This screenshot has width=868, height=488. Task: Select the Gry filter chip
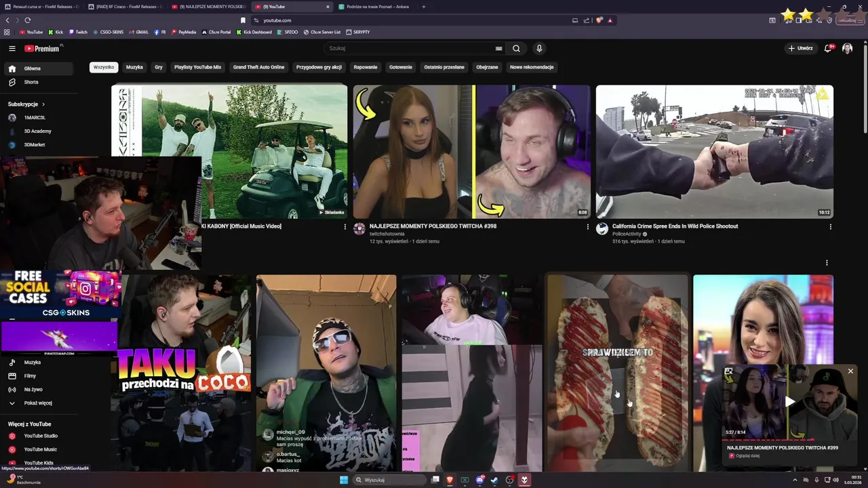click(159, 67)
